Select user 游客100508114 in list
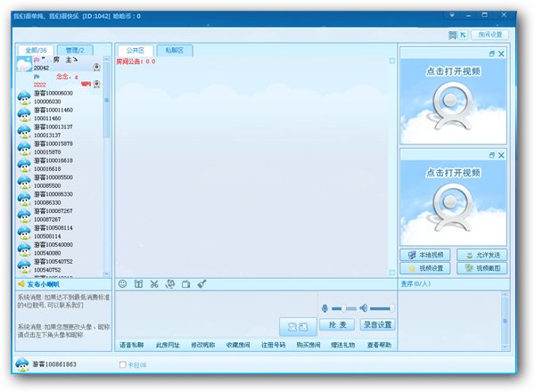Image resolution: width=535 pixels, height=392 pixels. 60,233
